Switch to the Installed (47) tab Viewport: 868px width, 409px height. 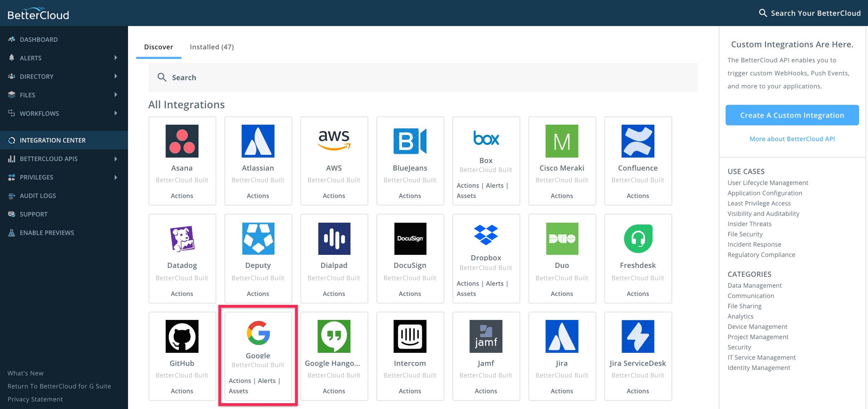[x=212, y=47]
